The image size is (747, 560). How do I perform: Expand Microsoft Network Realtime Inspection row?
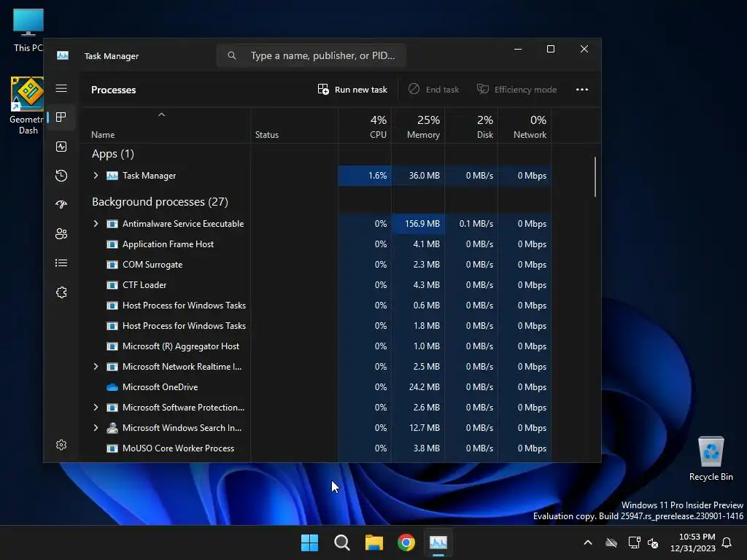tap(96, 367)
